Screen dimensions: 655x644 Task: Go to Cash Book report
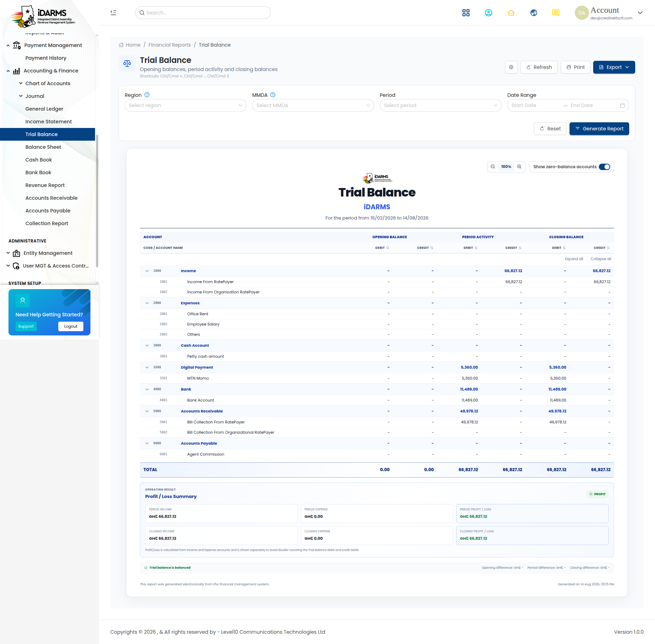[39, 160]
